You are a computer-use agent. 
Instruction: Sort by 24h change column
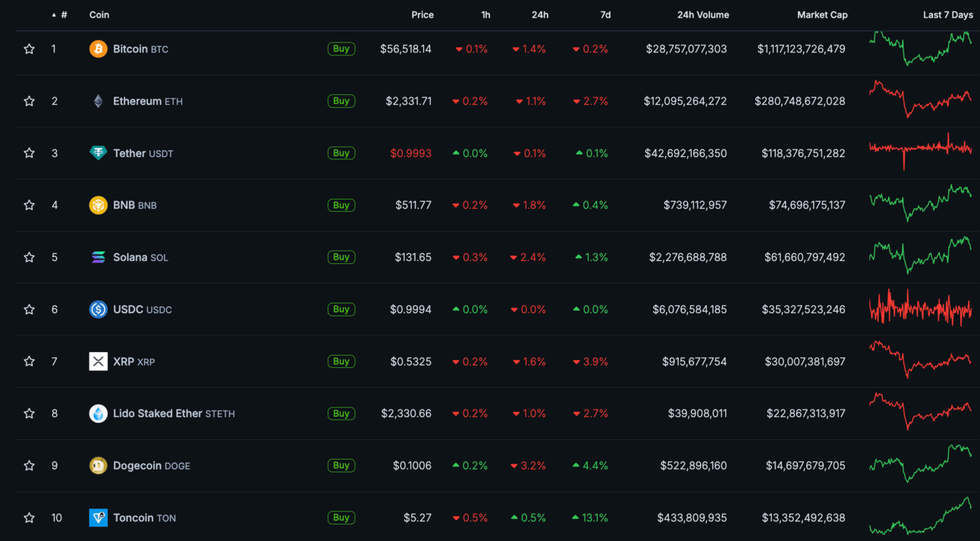coord(539,15)
